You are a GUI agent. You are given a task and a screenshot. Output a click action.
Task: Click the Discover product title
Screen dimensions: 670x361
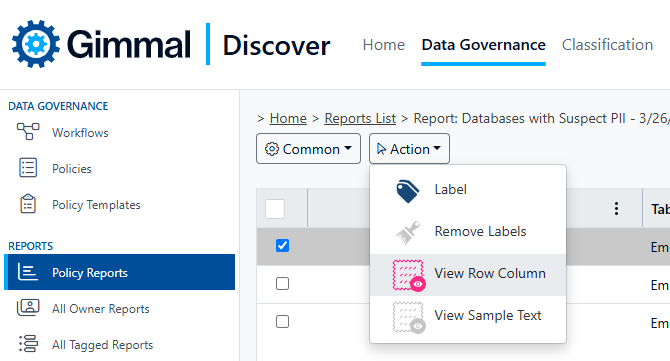point(276,45)
